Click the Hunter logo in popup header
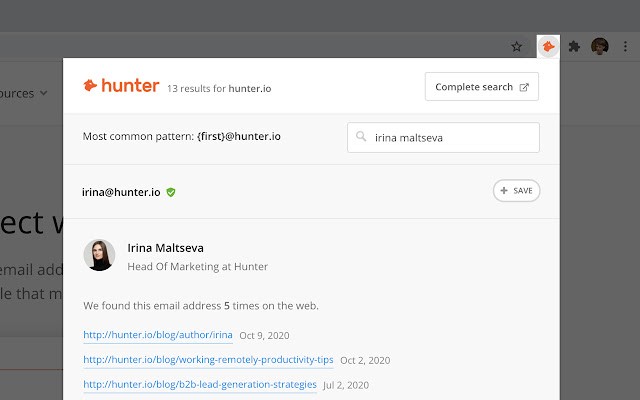Screen dimensions: 640x400 (121, 86)
